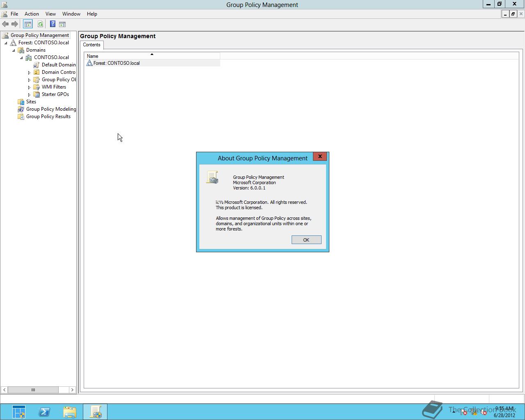The image size is (525, 420).
Task: Open the File menu
Action: point(14,14)
